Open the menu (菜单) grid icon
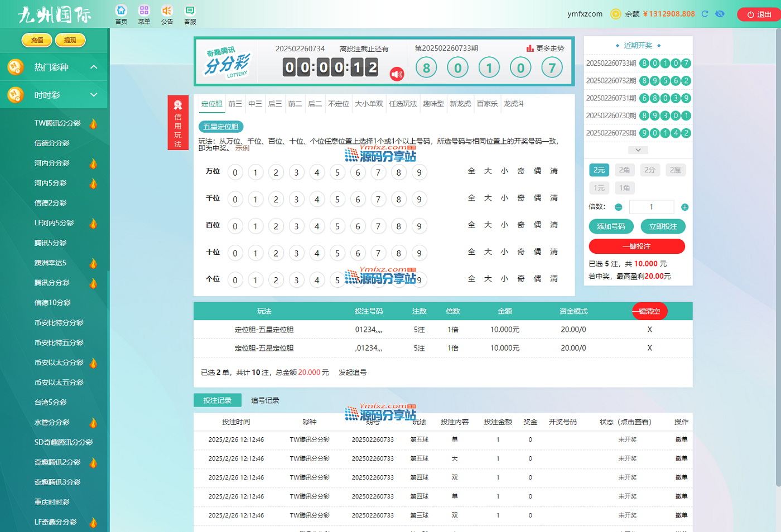Screen dimensions: 781x532 (144, 11)
